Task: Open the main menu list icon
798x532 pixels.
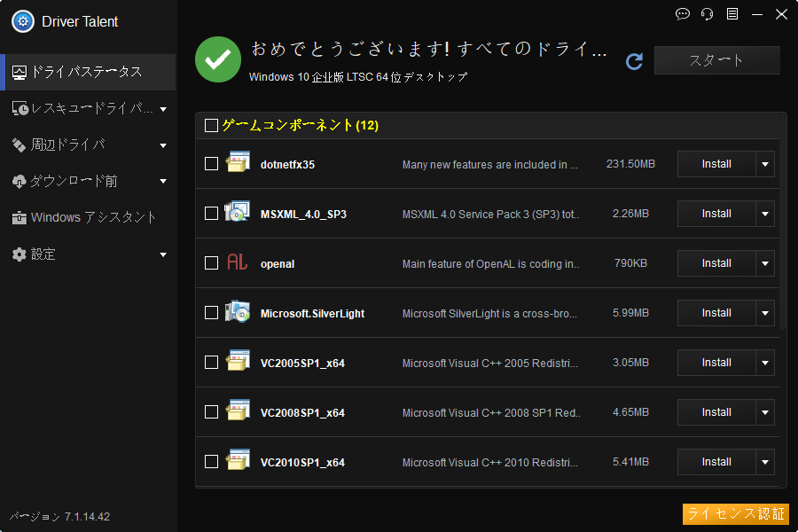Action: (731, 14)
